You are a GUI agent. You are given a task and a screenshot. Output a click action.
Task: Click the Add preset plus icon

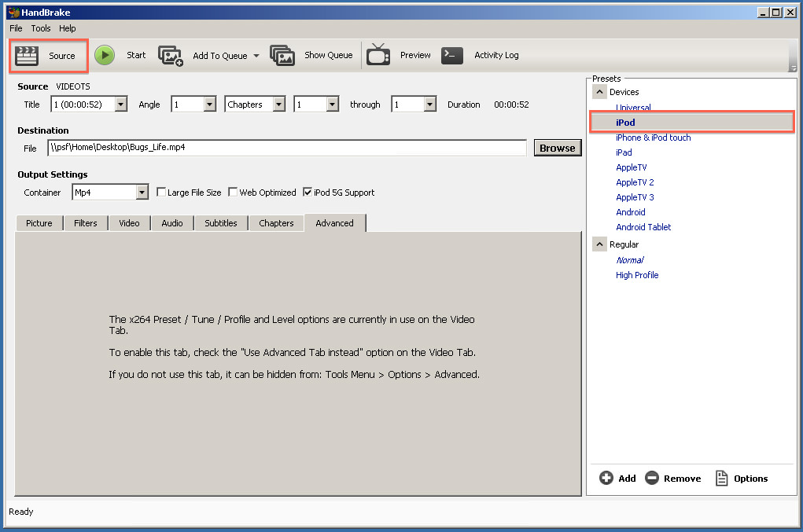pos(606,478)
